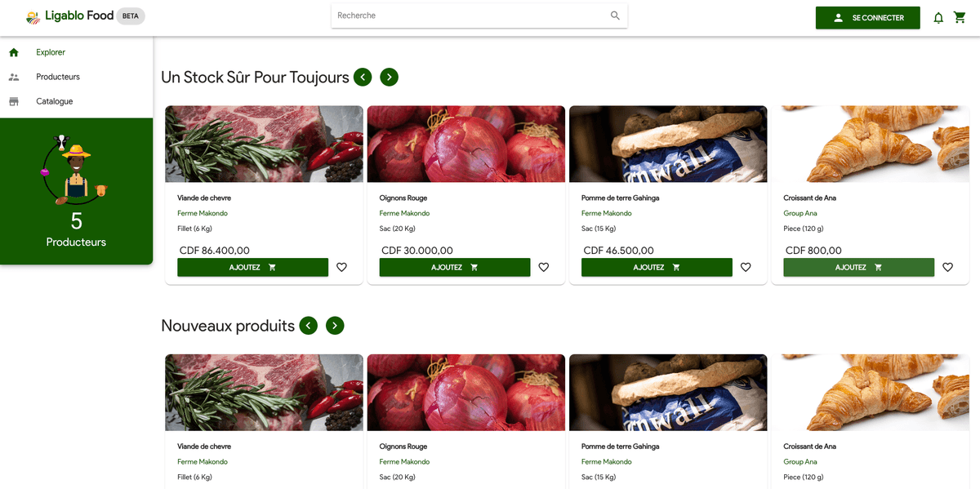Like the Croissant de Ana product
This screenshot has height=489, width=980.
tap(947, 267)
